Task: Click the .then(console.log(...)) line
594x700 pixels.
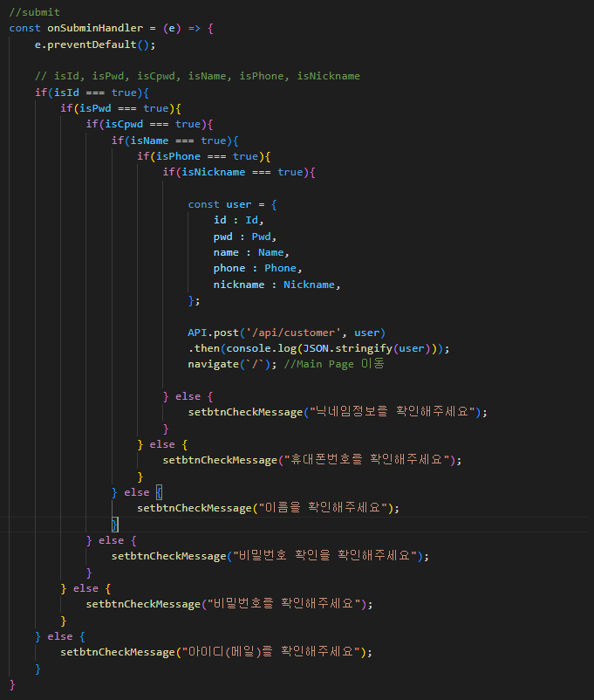Action: click(x=318, y=348)
